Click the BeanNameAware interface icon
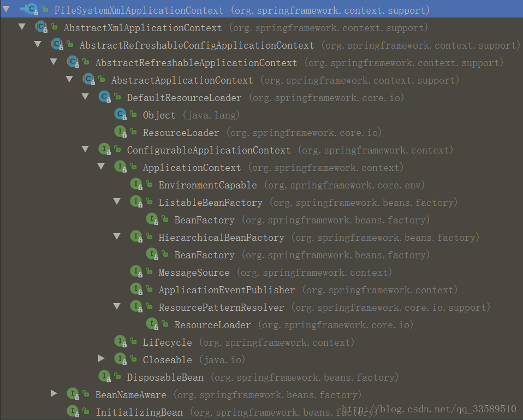This screenshot has width=523, height=420. 73,394
